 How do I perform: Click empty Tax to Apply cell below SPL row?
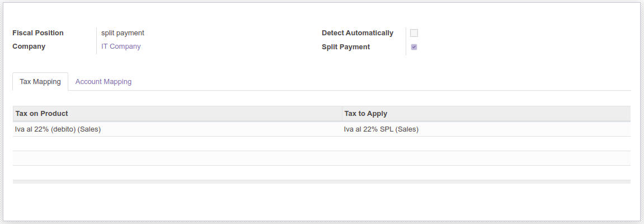(486, 144)
